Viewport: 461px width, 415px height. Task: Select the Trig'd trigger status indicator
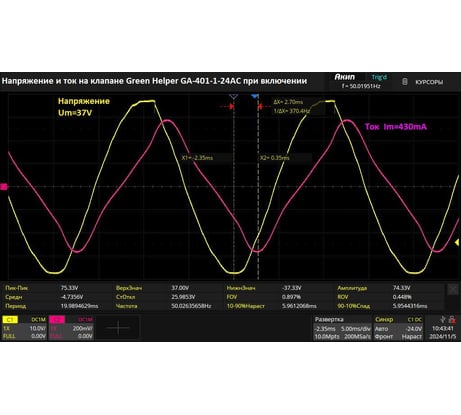point(379,77)
